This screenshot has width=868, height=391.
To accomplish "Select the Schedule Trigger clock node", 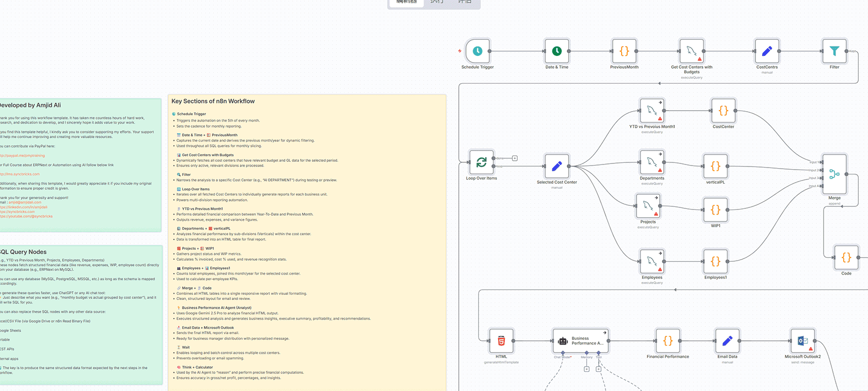I will (477, 51).
